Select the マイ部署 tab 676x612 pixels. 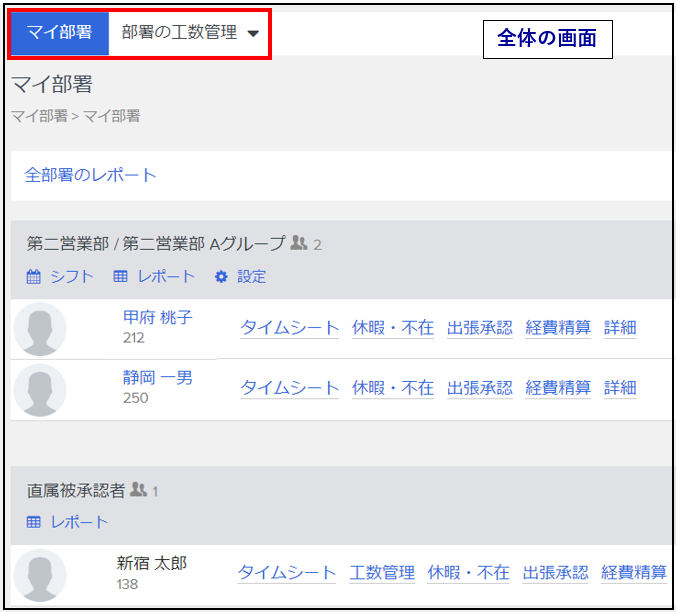[x=59, y=33]
